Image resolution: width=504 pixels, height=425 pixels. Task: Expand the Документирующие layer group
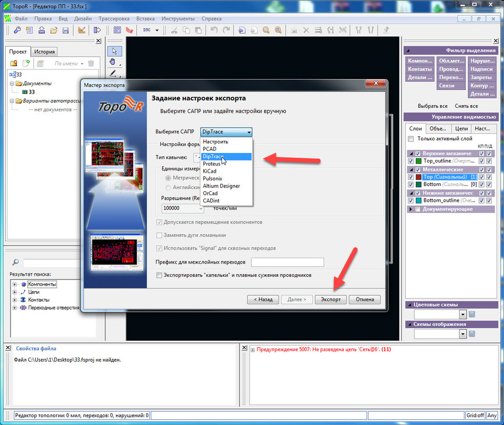(x=411, y=209)
